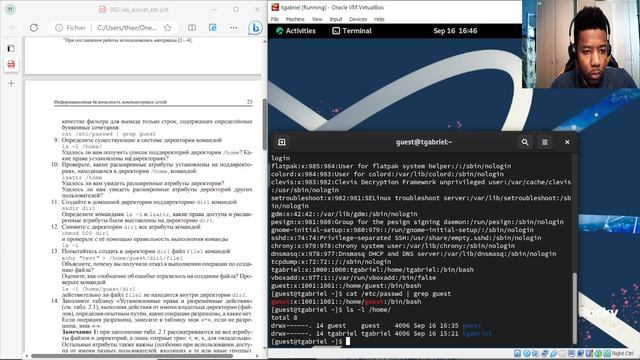
Task: Click the webcam video thumbnail
Action: [581, 44]
